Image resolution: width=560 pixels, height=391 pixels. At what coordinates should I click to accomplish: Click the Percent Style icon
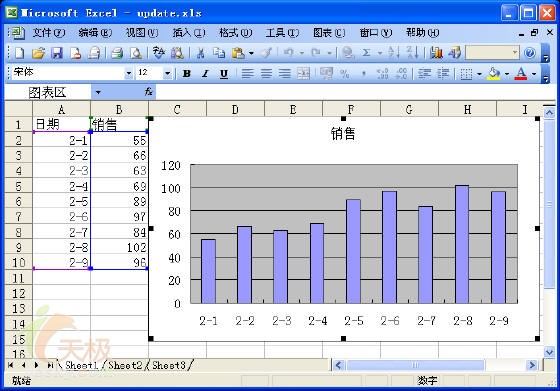345,74
